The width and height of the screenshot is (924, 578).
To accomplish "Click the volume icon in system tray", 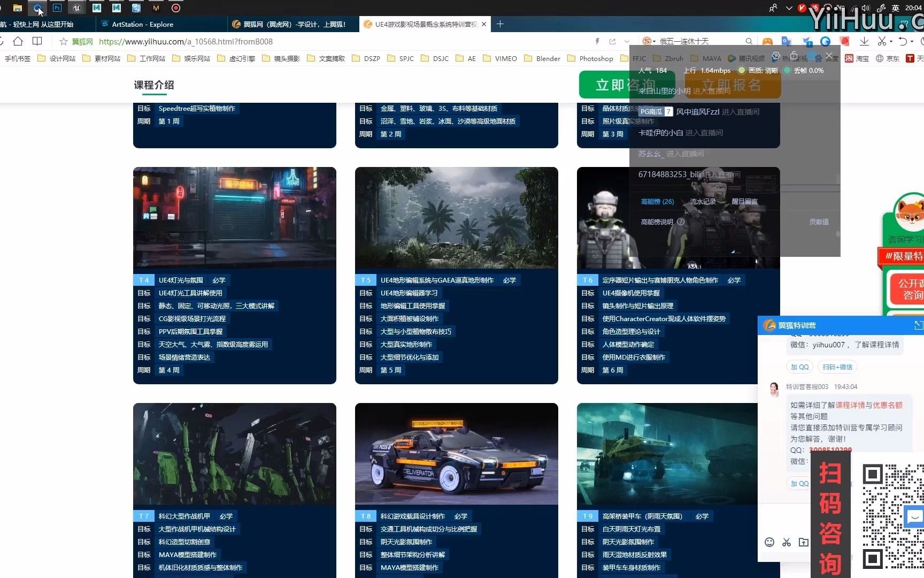I will (x=866, y=8).
